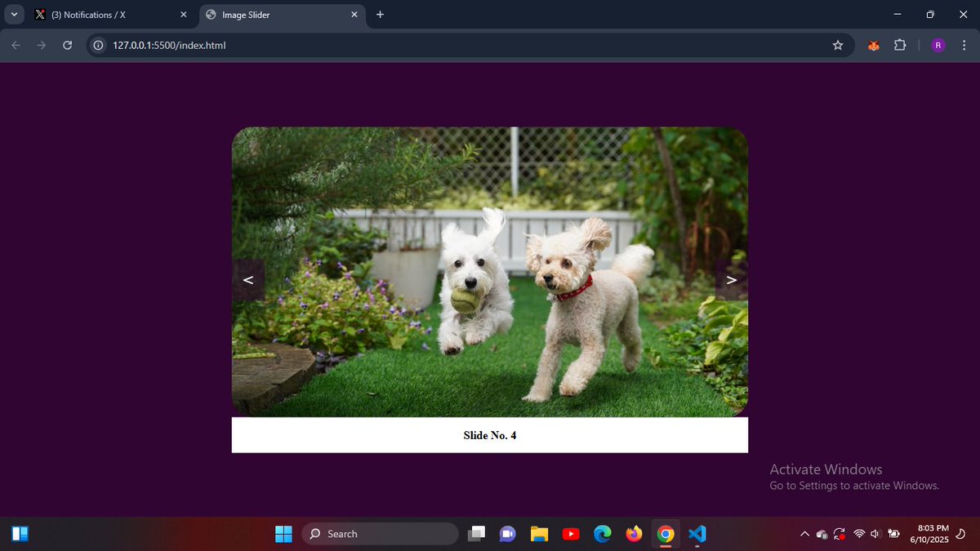Go forward in browser history

point(42,46)
